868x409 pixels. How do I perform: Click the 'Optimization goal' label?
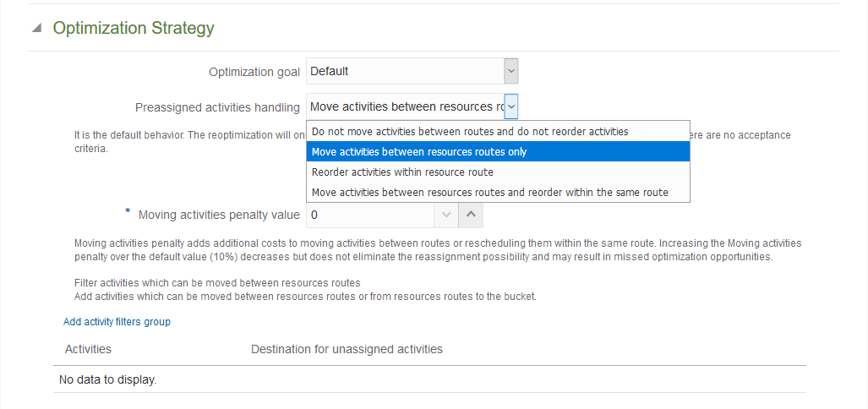[254, 73]
